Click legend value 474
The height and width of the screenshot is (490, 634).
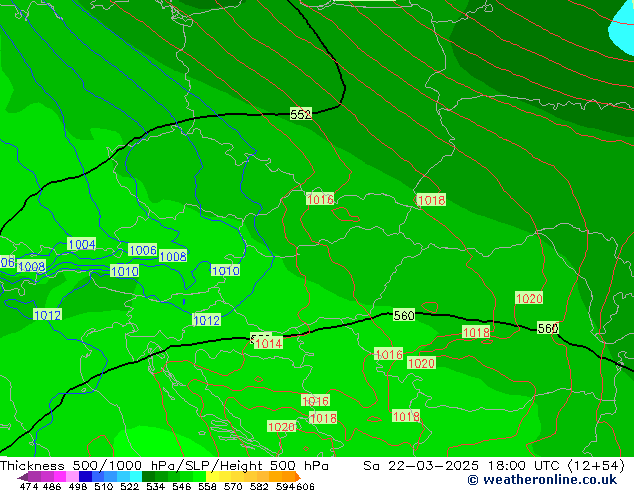29,486
